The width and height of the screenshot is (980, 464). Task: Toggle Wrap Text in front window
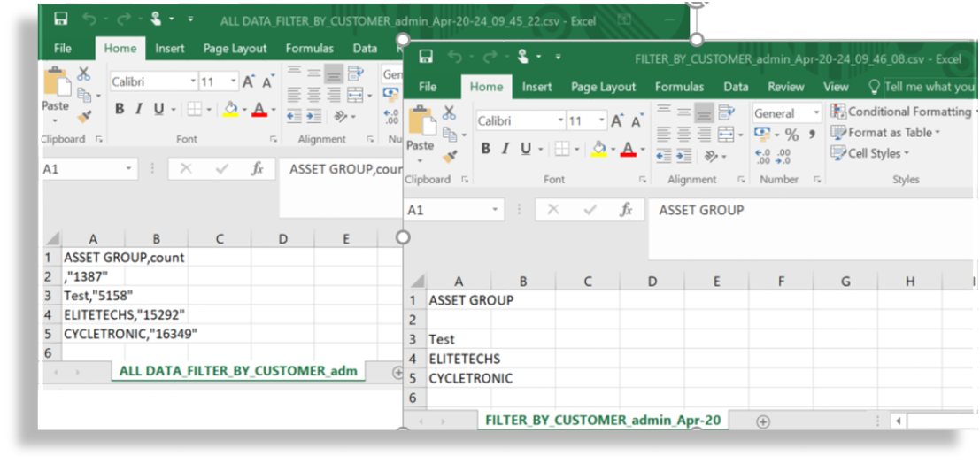(726, 112)
